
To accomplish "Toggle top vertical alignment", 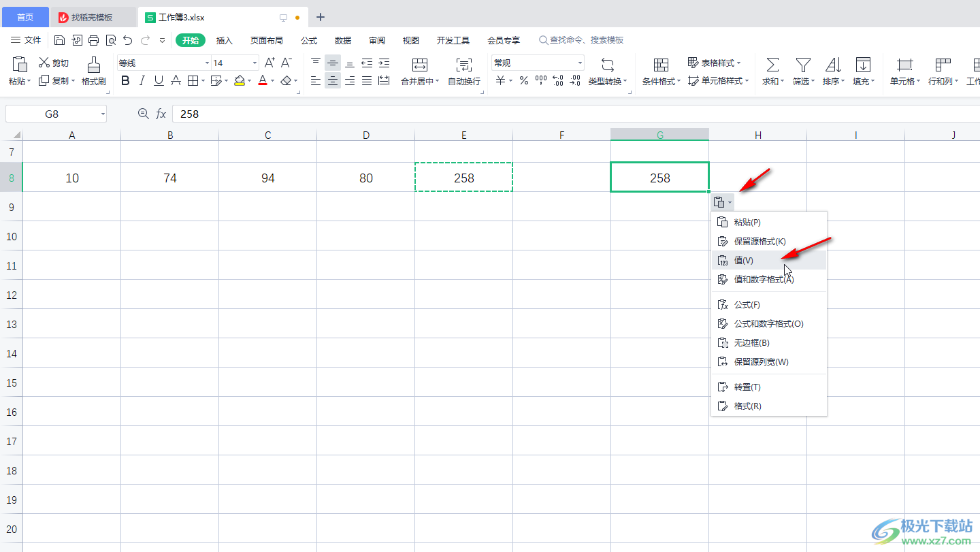I will (316, 63).
